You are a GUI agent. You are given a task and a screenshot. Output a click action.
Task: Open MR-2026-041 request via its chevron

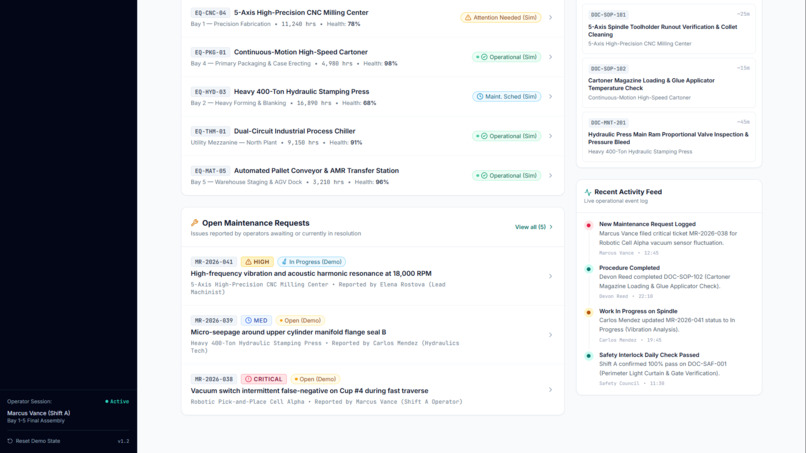coord(551,276)
